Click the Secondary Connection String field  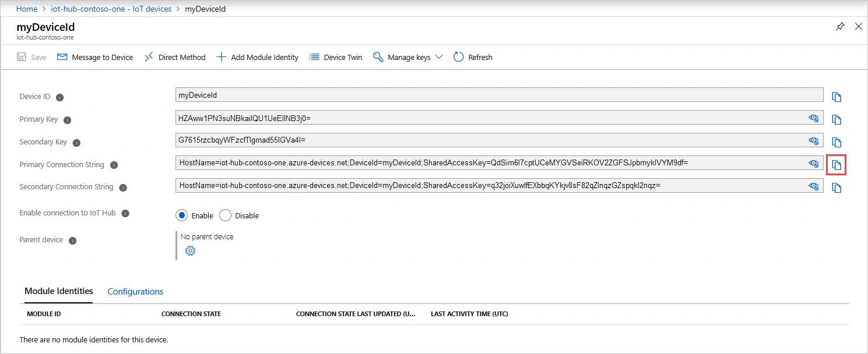tap(500, 186)
